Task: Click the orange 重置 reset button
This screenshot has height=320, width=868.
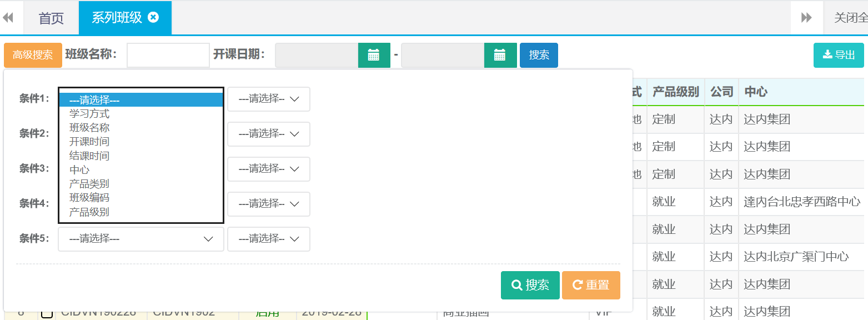Action: 591,285
